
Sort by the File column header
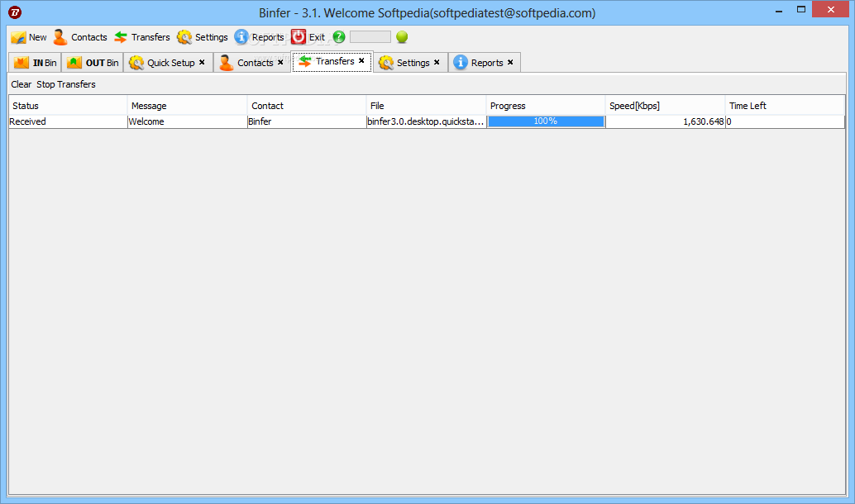point(427,106)
